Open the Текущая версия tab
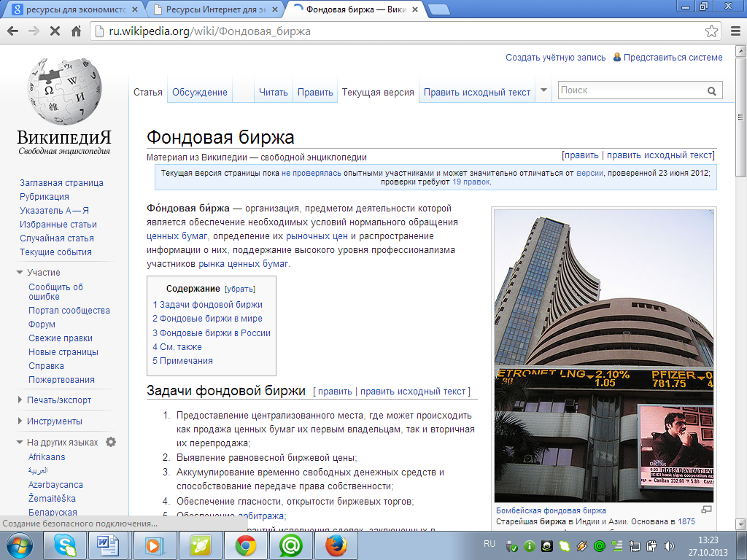 (x=378, y=93)
